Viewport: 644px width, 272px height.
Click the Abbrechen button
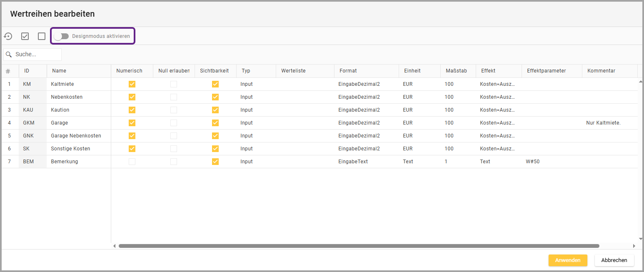point(614,260)
